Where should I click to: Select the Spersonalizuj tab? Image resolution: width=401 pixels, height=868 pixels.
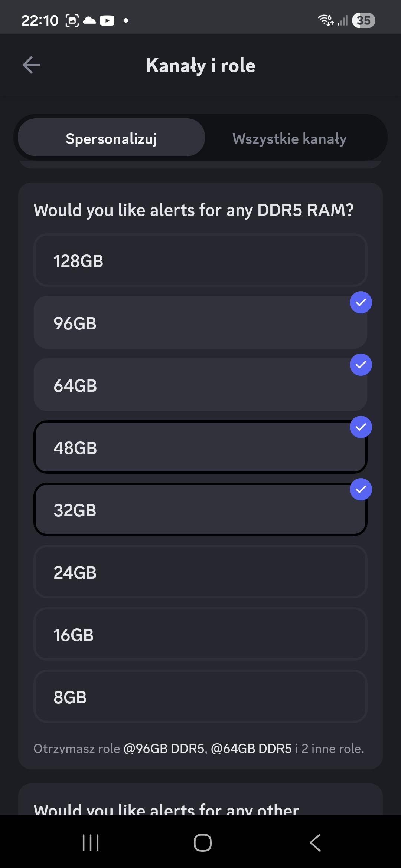(111, 139)
